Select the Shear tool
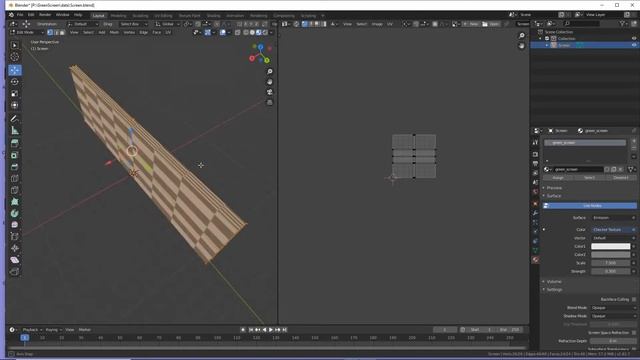 pos(15,260)
